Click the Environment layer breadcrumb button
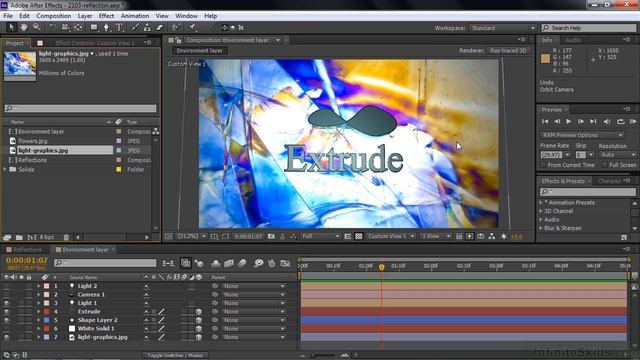 point(200,51)
